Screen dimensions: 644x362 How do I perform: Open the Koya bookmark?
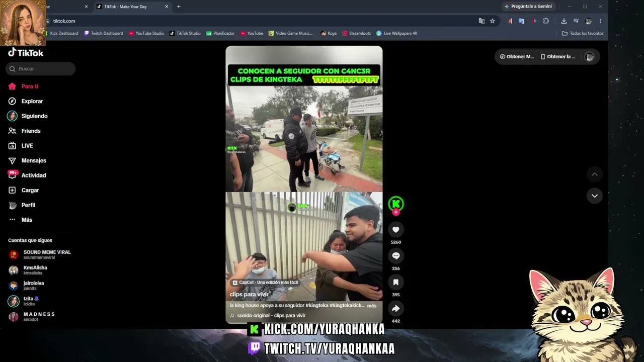[x=329, y=33]
